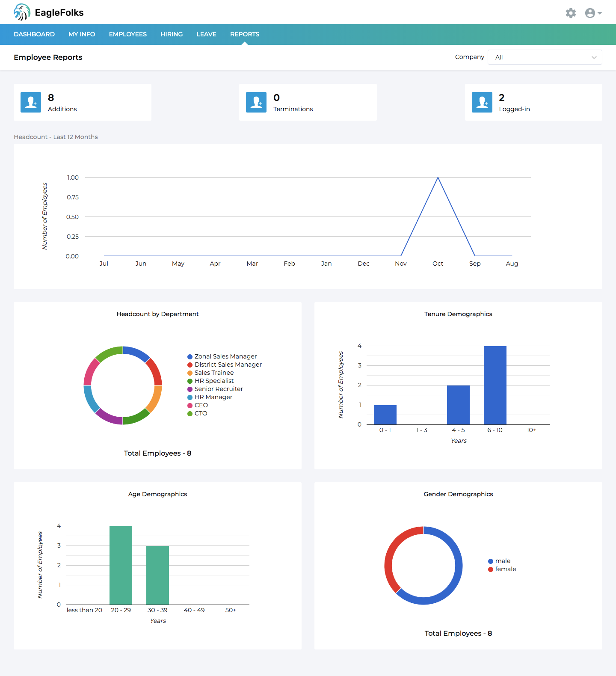
Task: Click the Additions user-plus icon
Action: coord(31,102)
